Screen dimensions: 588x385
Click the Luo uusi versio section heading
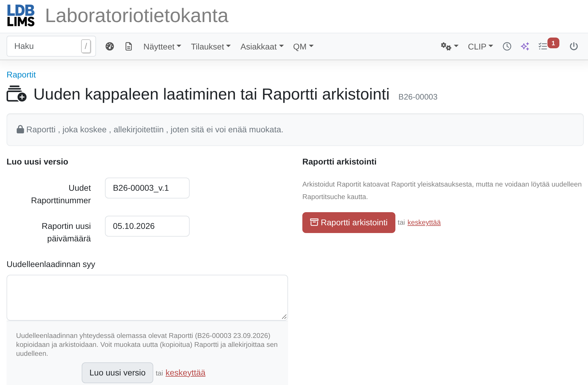(x=37, y=162)
